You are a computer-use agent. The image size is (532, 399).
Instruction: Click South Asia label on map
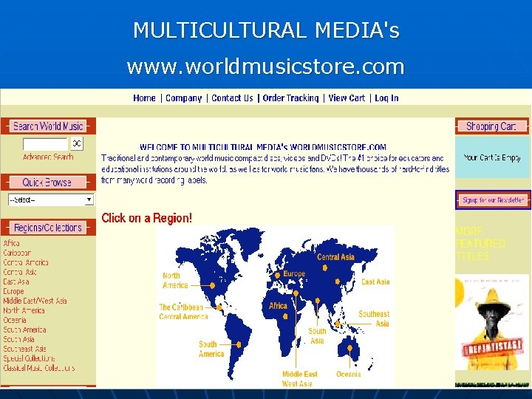point(317,336)
